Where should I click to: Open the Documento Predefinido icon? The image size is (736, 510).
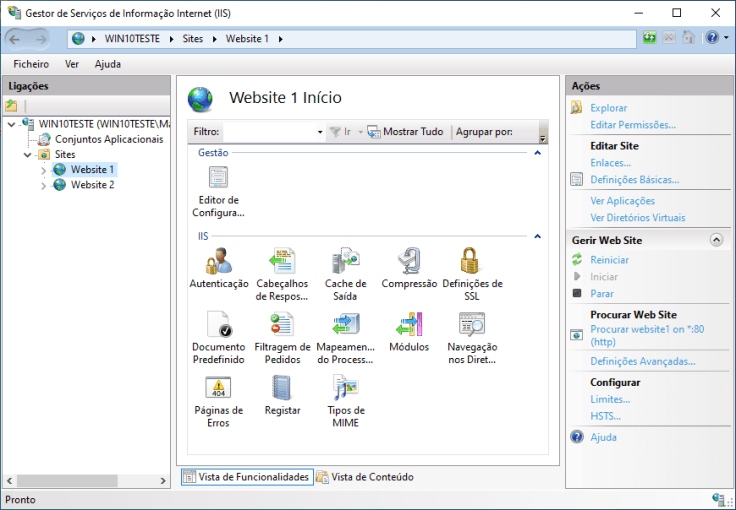tap(218, 325)
